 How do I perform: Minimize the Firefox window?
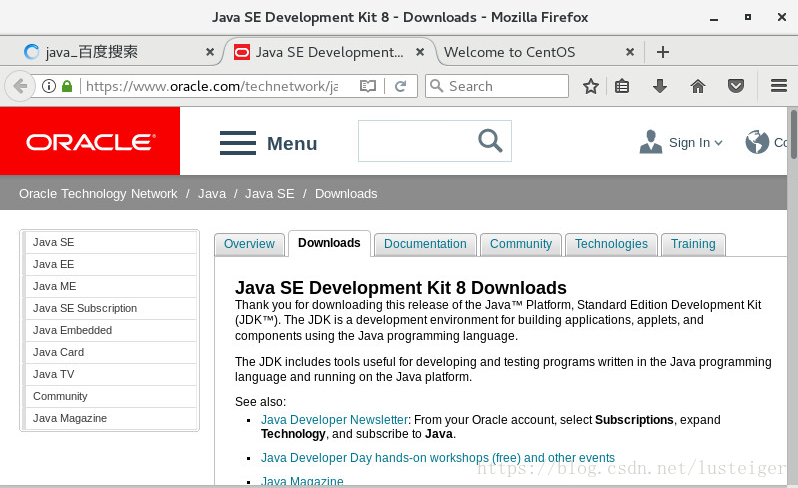click(714, 18)
